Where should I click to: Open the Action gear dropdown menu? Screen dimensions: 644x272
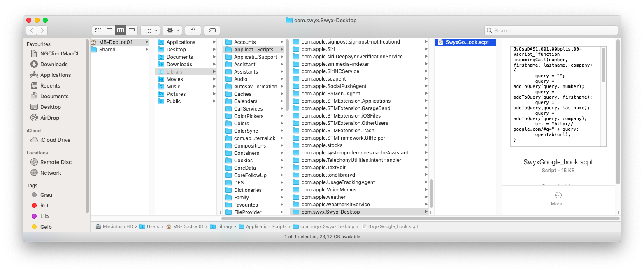172,30
